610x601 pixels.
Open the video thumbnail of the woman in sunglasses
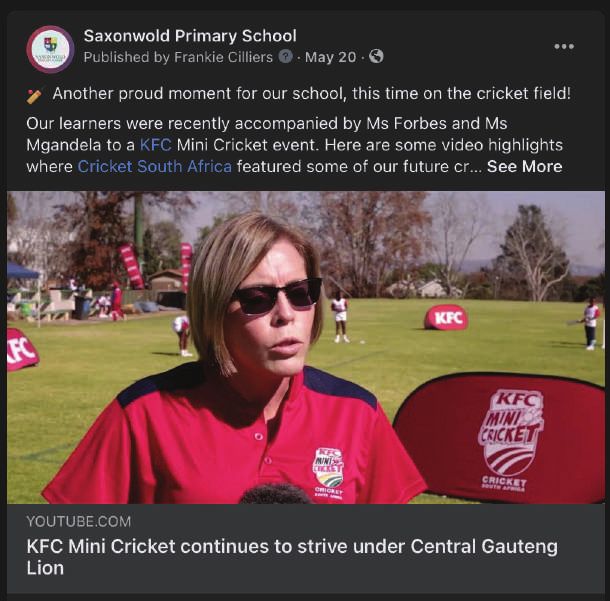pyautogui.click(x=306, y=347)
